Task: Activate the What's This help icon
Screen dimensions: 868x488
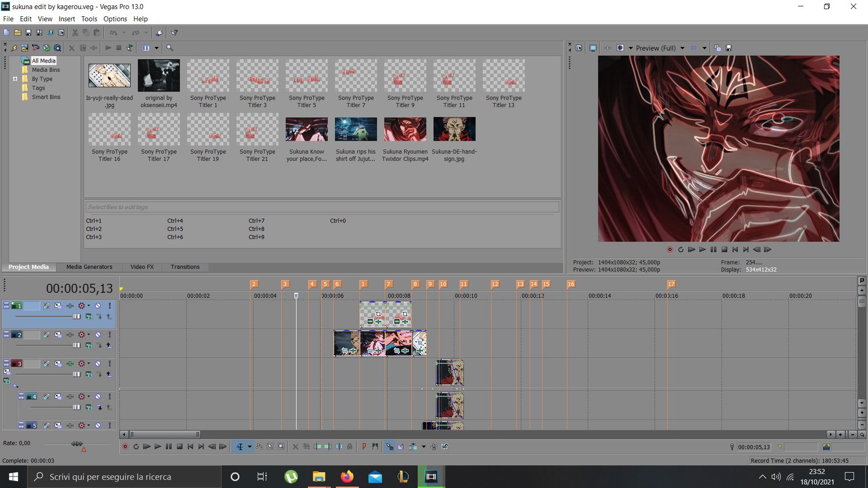Action: pos(174,32)
